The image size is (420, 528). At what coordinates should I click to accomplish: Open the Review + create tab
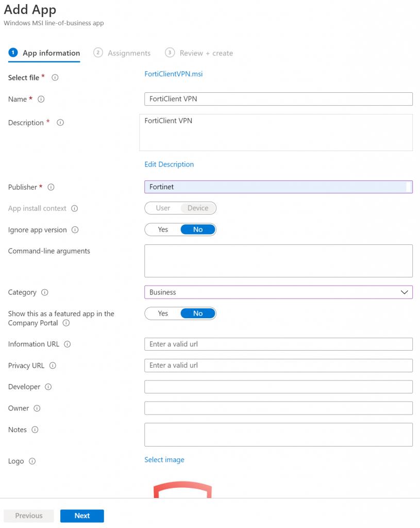click(x=199, y=53)
